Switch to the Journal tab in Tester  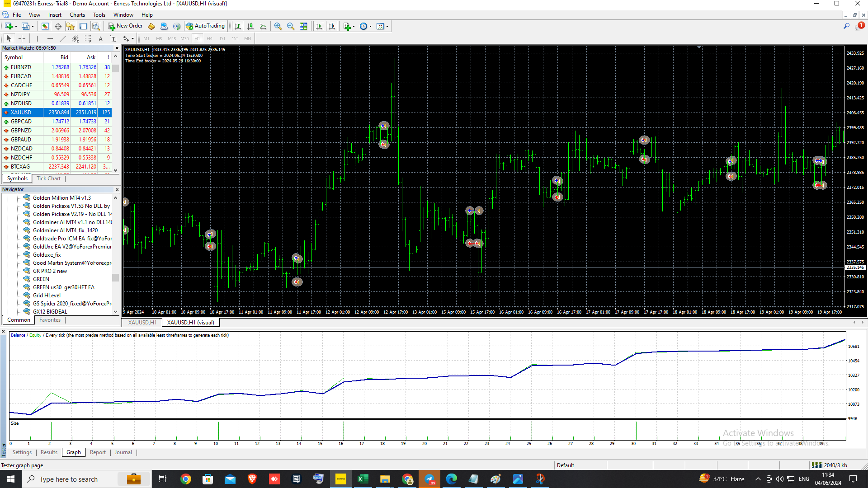coord(123,452)
